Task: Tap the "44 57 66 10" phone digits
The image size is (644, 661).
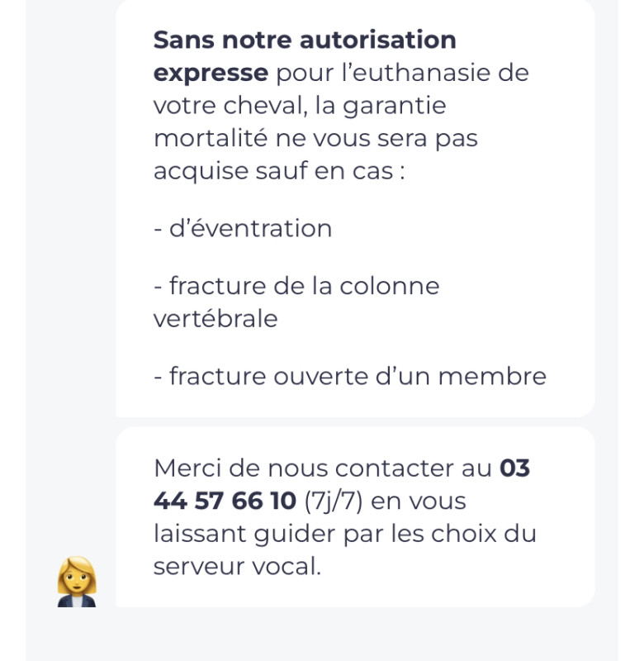Action: pos(225,501)
